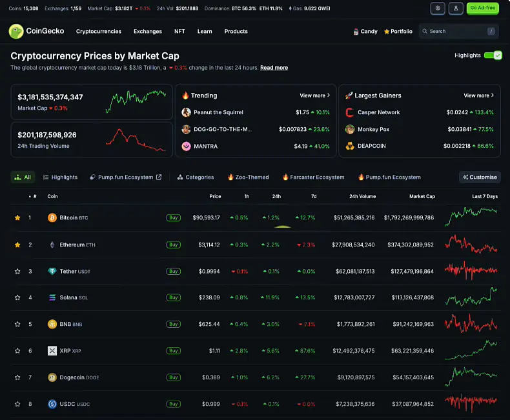Open Portfolio star link
This screenshot has width=510, height=420.
pyautogui.click(x=398, y=32)
